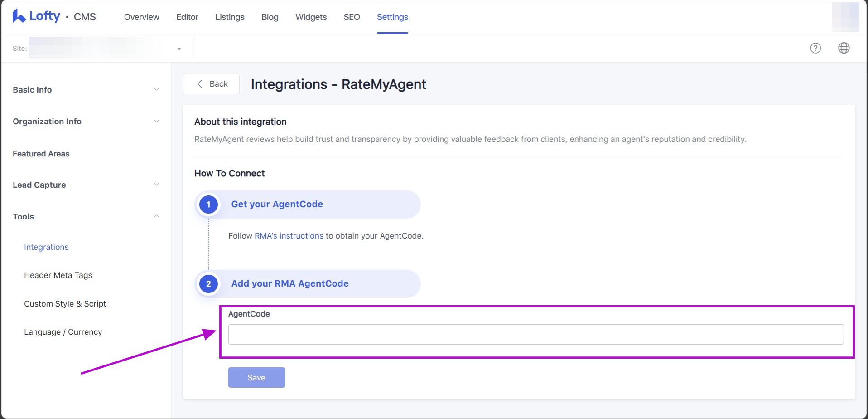Switch to the Overview tab
The width and height of the screenshot is (868, 419).
point(141,17)
